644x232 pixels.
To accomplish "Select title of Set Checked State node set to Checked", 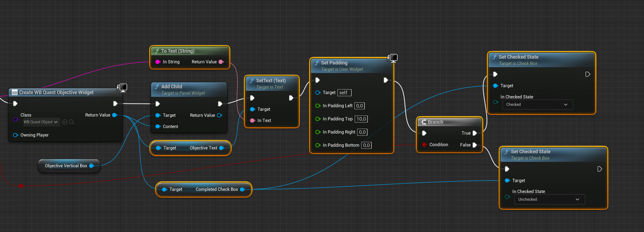I will (519, 57).
